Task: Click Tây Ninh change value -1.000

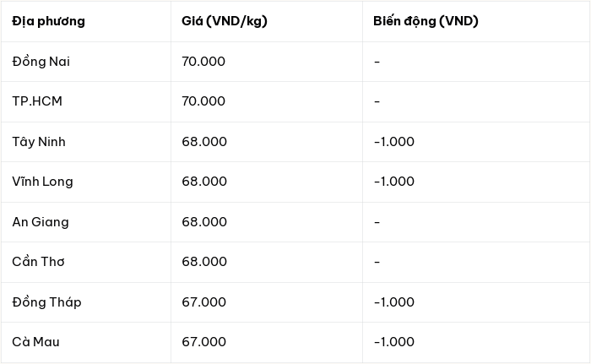Action: pyautogui.click(x=394, y=142)
